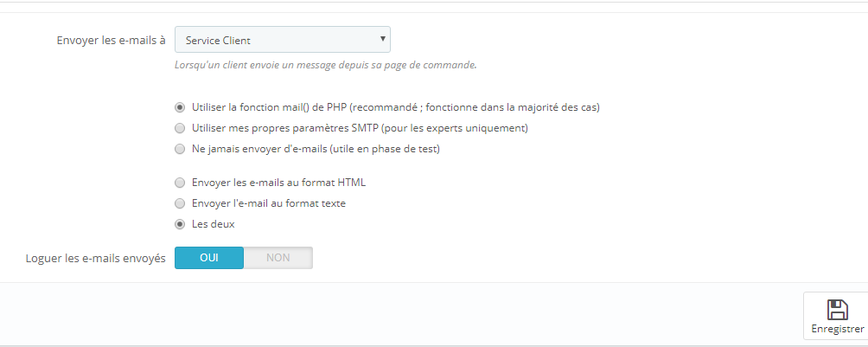Select the HTML format radio button
868x347 pixels.
[180, 183]
